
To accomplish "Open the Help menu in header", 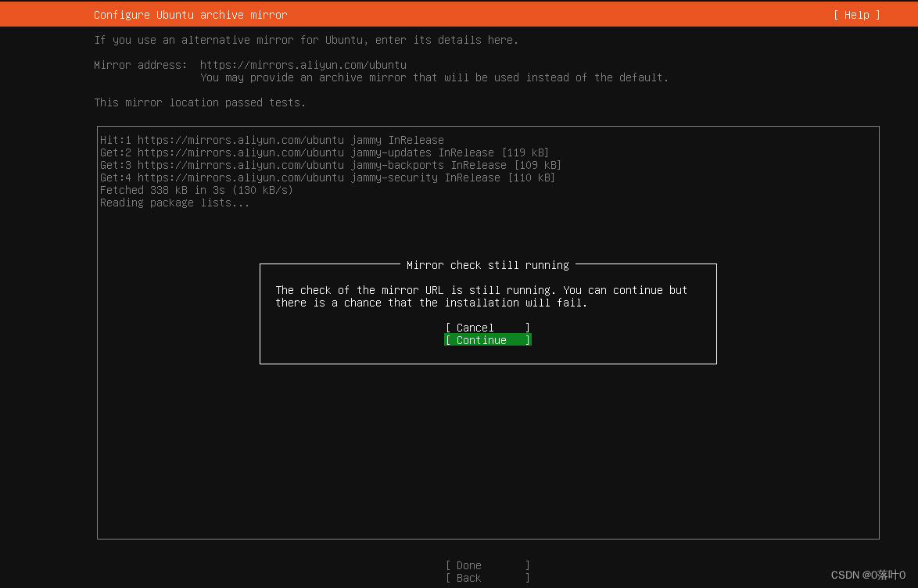I will pos(856,15).
